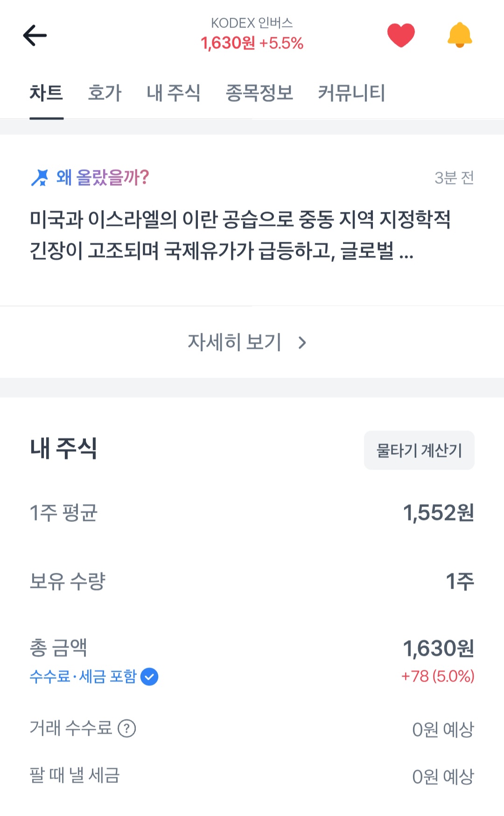
Task: Select the 내 주식 tab
Action: pos(173,93)
